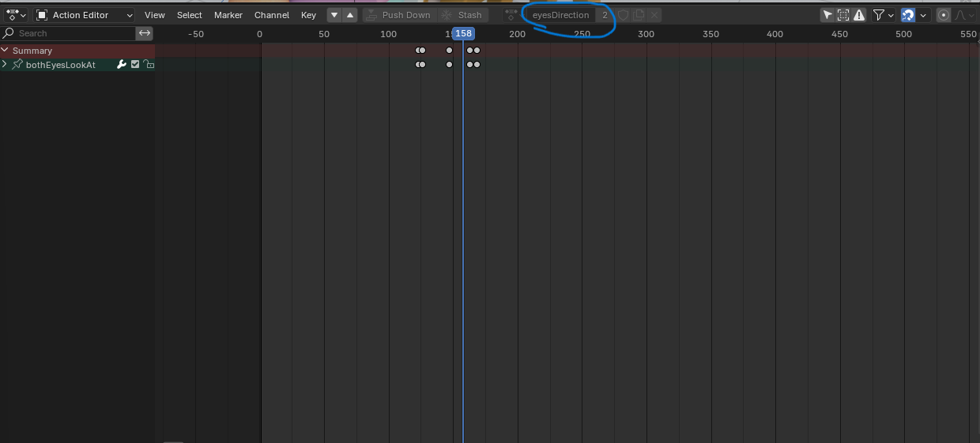Click the channel Search field

[68, 33]
